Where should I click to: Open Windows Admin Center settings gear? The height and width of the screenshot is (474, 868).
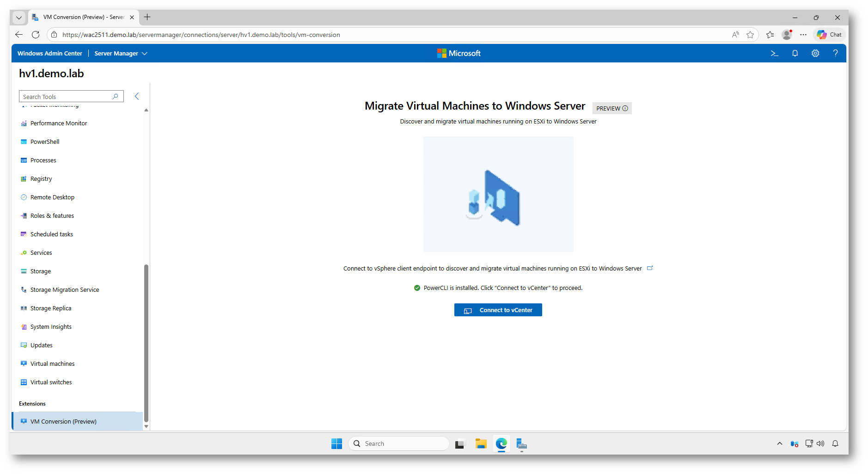tap(815, 53)
